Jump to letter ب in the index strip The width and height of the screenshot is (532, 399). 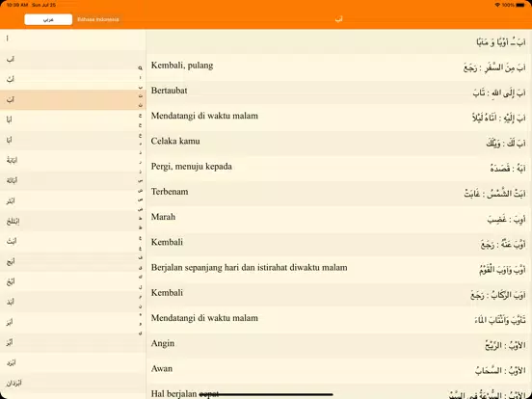pyautogui.click(x=140, y=88)
